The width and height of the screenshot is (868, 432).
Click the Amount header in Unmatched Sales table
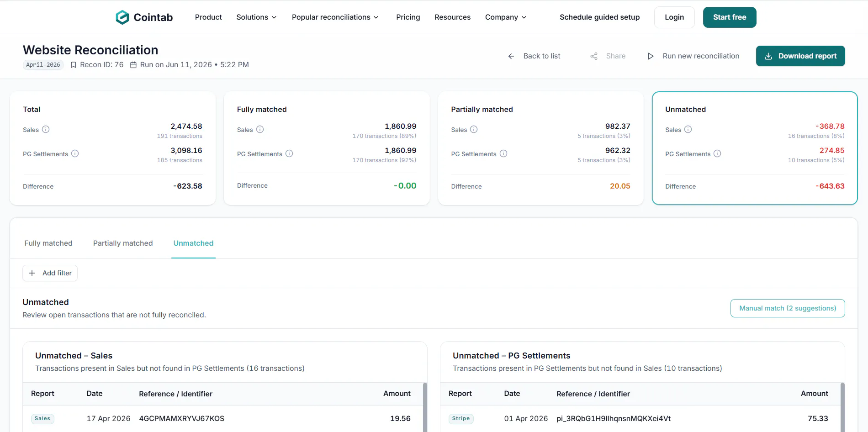tap(397, 394)
